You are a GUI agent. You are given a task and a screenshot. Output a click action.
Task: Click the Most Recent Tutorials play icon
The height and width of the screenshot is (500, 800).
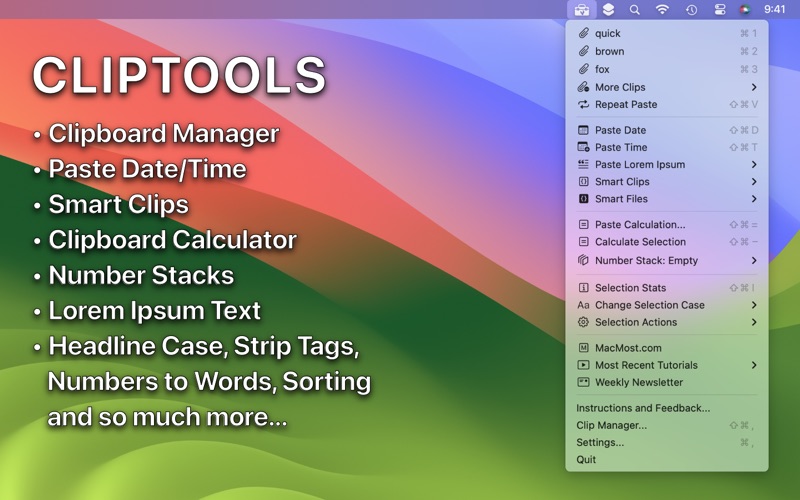pos(583,365)
